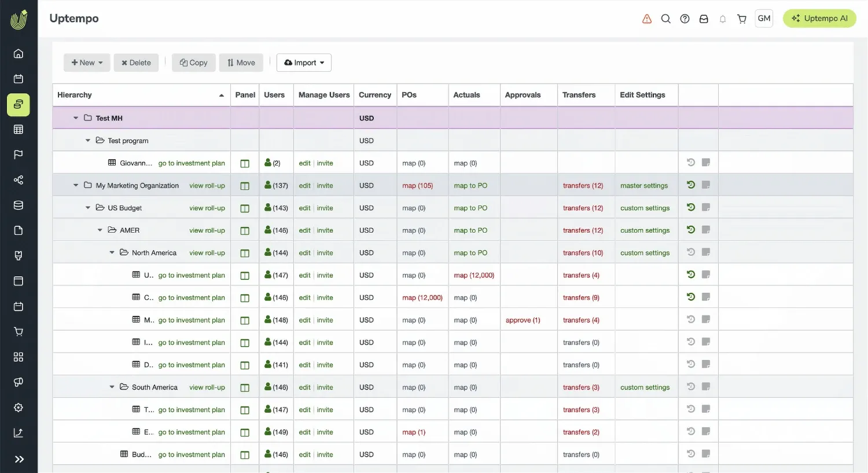
Task: Click map to PO in AMER row
Action: [x=470, y=230]
